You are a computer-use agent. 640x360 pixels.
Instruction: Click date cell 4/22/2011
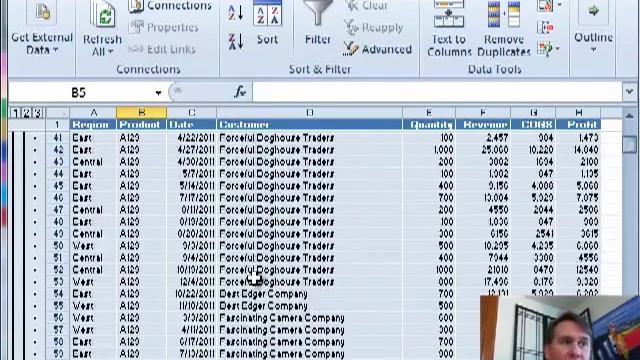tap(191, 138)
